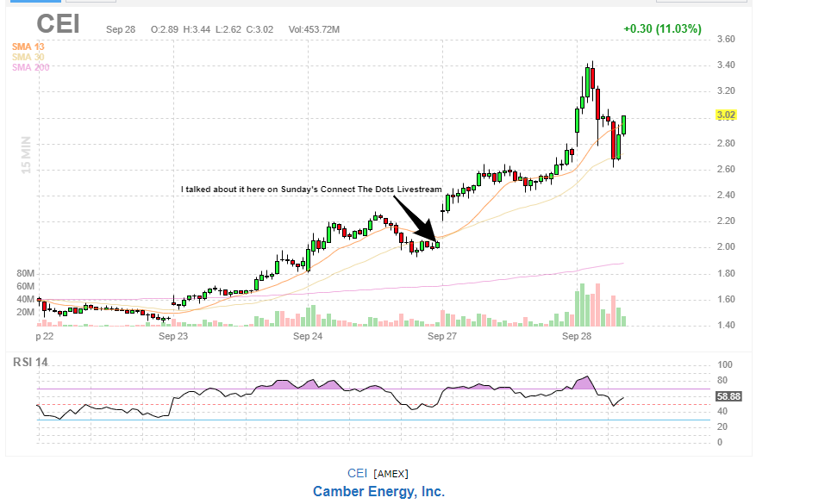The width and height of the screenshot is (825, 504).
Task: Click the RSI 14 indicator label
Action: click(x=30, y=362)
